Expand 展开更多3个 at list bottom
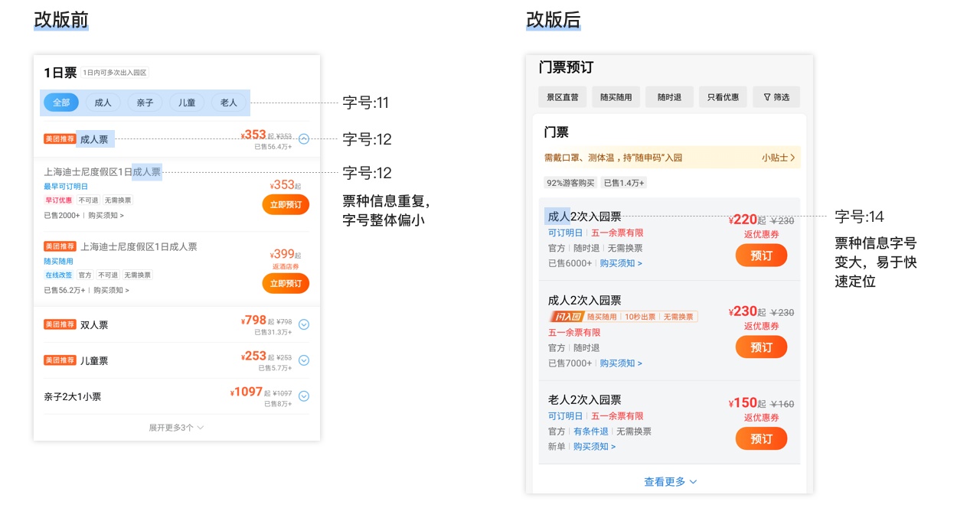 click(170, 427)
